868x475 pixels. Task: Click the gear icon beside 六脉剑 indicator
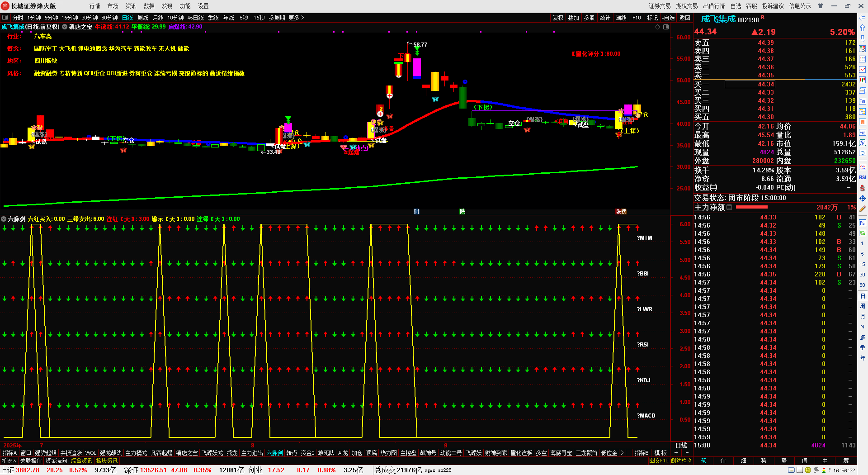pyautogui.click(x=4, y=219)
